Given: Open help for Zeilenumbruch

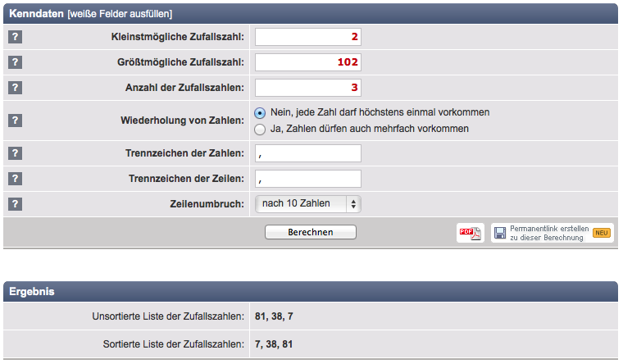Looking at the screenshot, I should (15, 204).
